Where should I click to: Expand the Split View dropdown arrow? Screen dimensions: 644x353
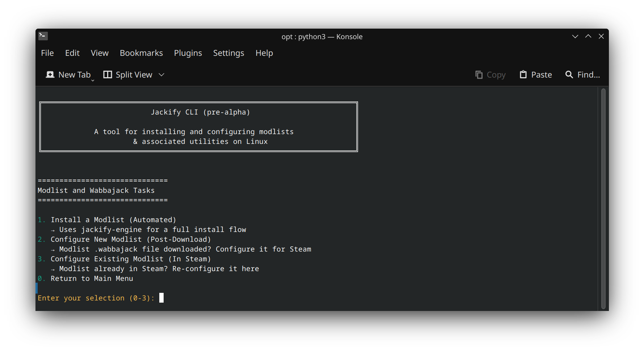[161, 75]
